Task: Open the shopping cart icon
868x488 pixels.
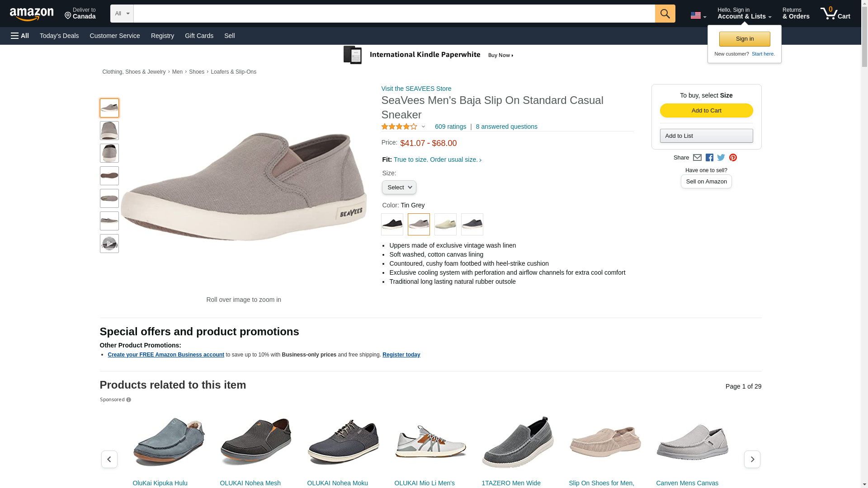Action: [x=835, y=14]
